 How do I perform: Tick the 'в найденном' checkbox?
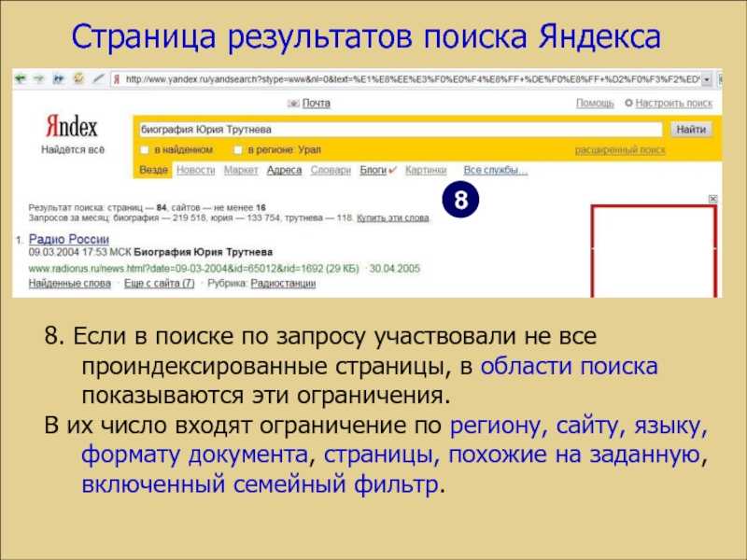145,150
